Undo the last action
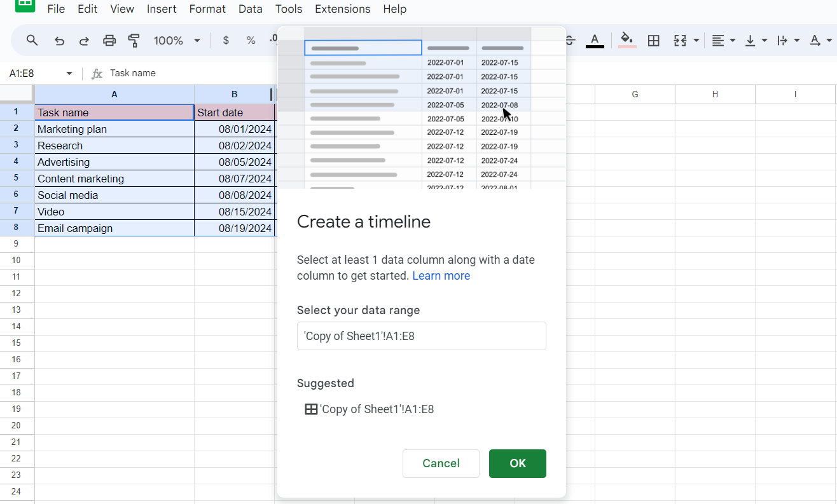This screenshot has height=504, width=837. click(59, 41)
